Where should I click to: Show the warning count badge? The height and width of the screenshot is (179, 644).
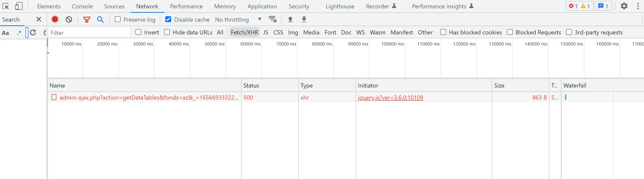585,6
